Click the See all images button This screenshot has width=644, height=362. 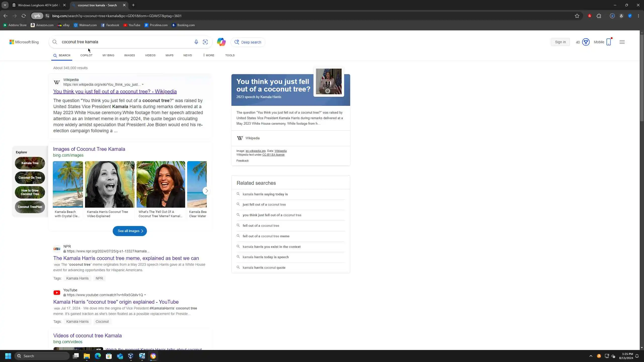pyautogui.click(x=130, y=231)
